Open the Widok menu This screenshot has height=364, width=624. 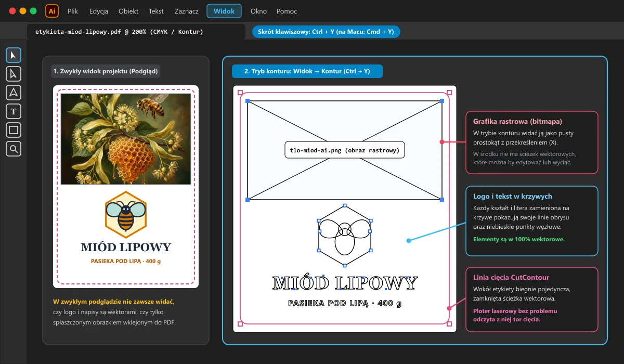tap(224, 11)
